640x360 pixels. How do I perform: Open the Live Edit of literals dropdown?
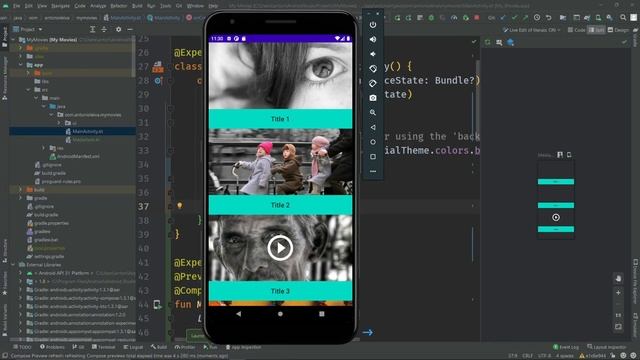coord(532,30)
